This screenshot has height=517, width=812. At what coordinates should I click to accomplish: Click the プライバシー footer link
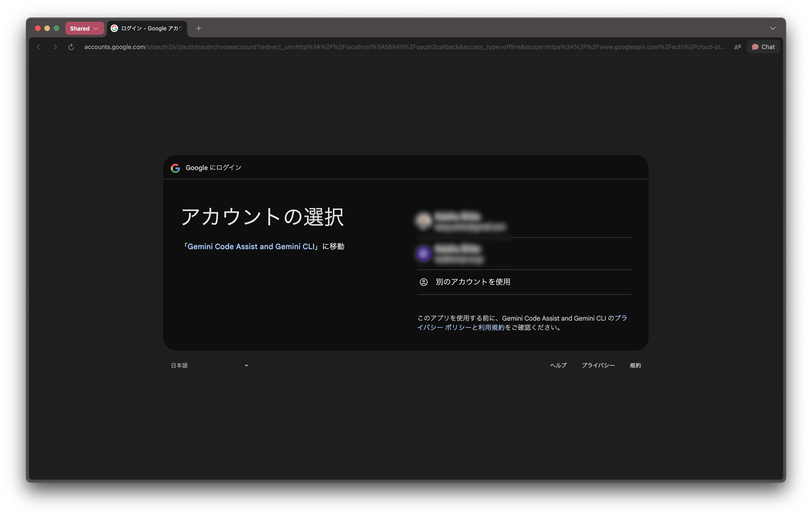click(598, 365)
